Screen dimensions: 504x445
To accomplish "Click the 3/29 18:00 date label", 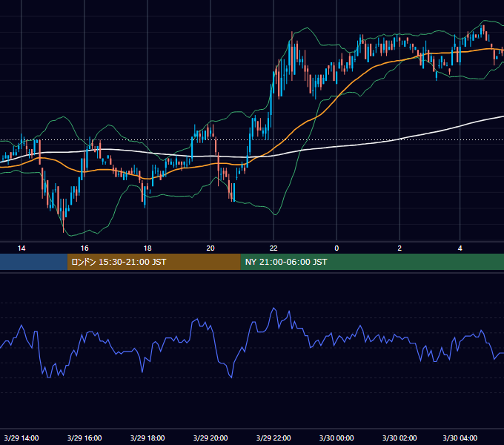I will pyautogui.click(x=147, y=438).
